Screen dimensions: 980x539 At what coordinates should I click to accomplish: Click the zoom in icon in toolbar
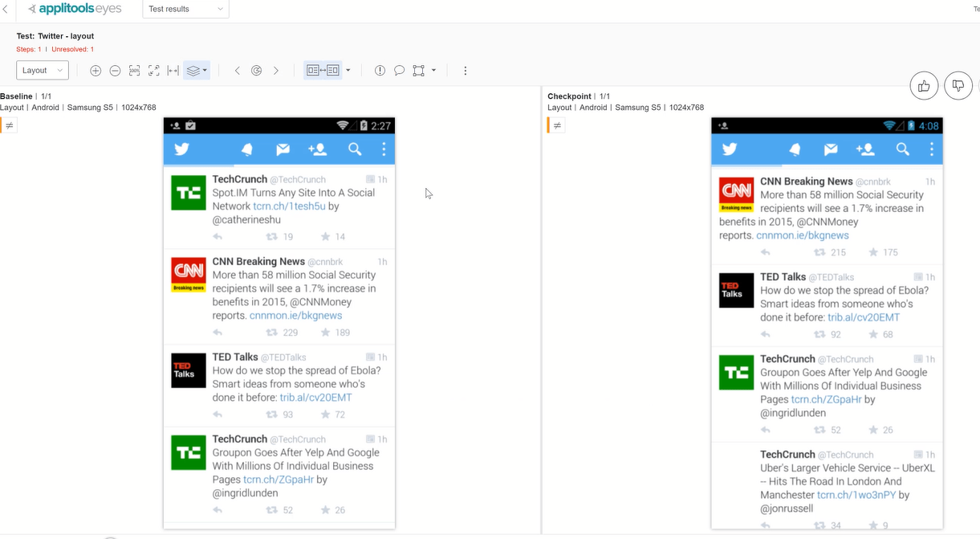96,71
